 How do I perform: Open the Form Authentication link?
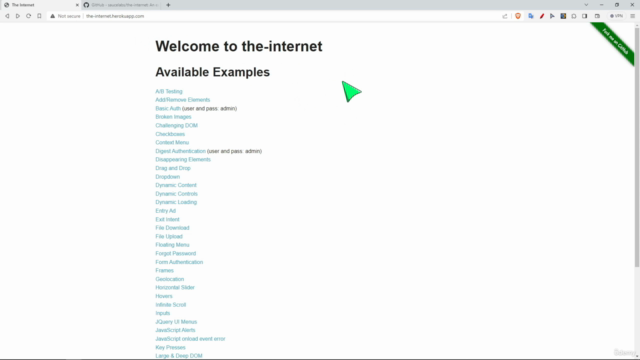tap(179, 262)
